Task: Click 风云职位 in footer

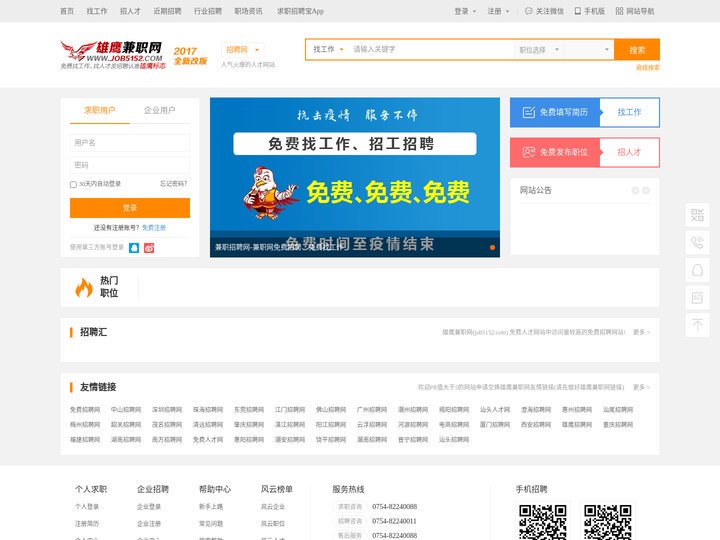Action: pyautogui.click(x=273, y=523)
